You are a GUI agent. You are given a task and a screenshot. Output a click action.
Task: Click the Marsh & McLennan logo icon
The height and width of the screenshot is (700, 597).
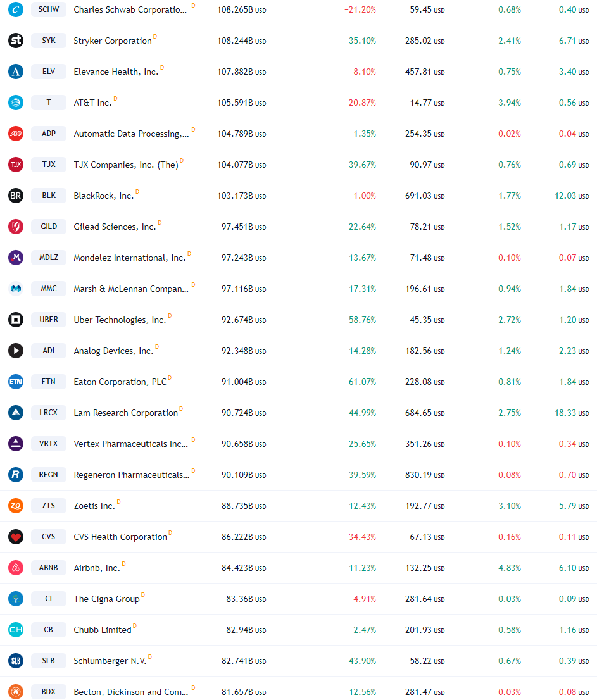point(16,289)
